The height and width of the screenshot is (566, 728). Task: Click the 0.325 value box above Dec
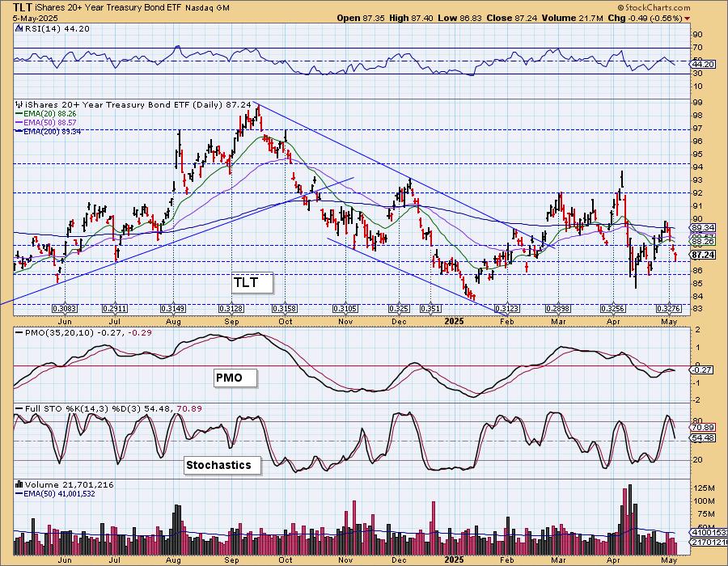pyautogui.click(x=400, y=309)
